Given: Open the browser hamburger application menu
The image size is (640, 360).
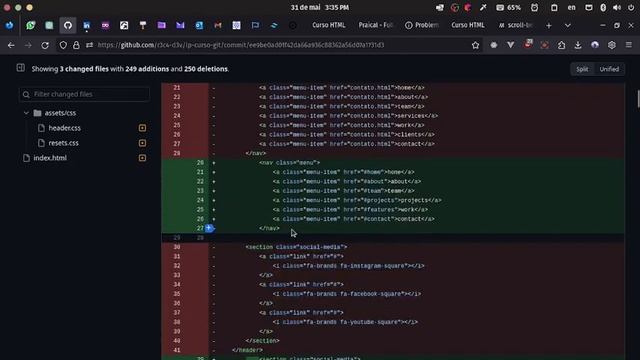Looking at the screenshot, I should pos(629,45).
